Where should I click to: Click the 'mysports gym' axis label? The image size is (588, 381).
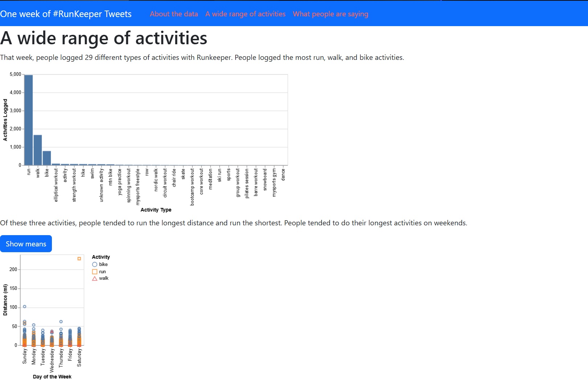274,183
